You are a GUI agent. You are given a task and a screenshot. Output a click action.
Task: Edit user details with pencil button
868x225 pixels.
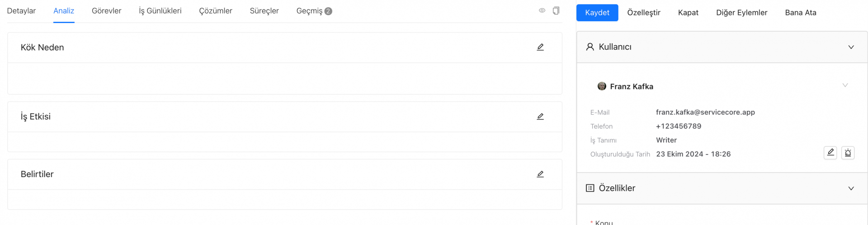click(830, 153)
